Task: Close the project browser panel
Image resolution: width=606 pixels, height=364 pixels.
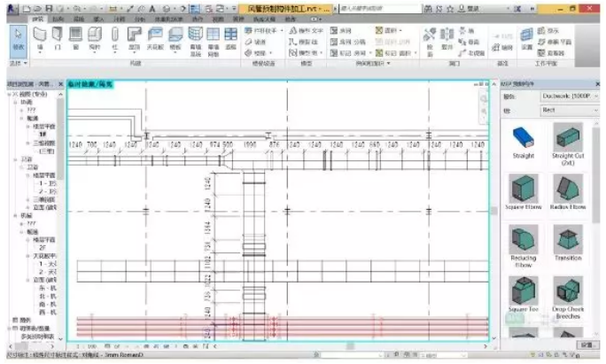Action: click(60, 84)
